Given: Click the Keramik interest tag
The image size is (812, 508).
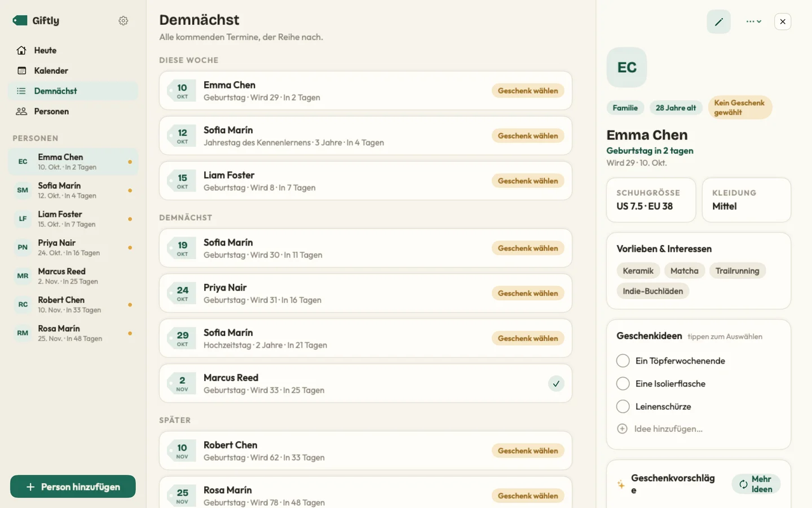Looking at the screenshot, I should 638,271.
